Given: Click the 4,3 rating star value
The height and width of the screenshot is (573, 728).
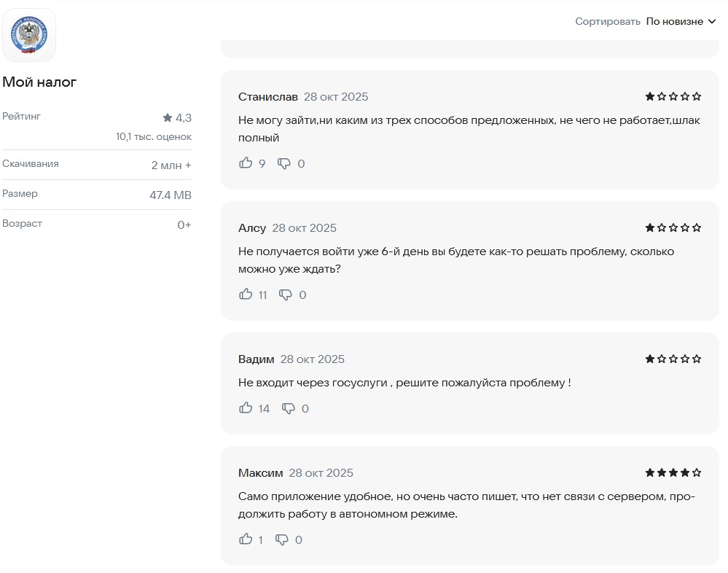Looking at the screenshot, I should click(177, 117).
